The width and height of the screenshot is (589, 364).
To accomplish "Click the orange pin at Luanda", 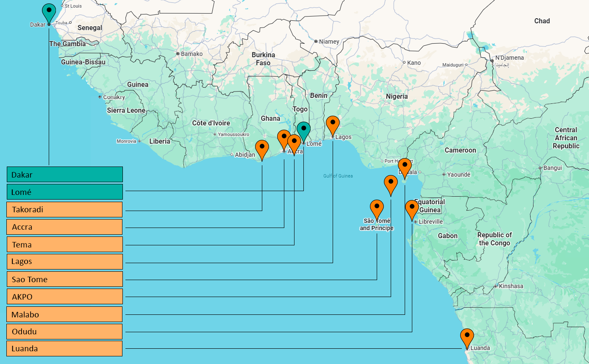I will click(467, 336).
